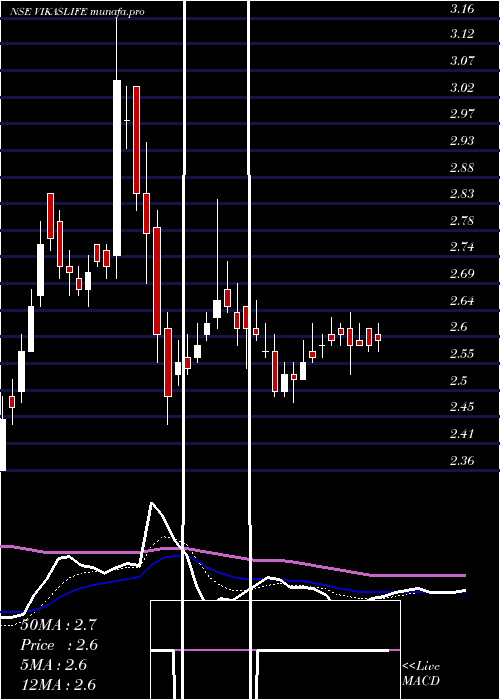
Task: Select the tallest white candlestick body
Action: [x=117, y=168]
